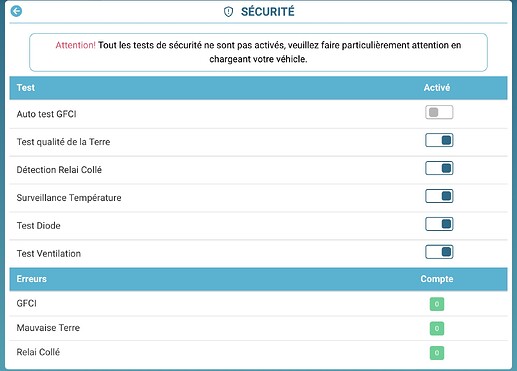This screenshot has height=371, width=517.
Task: Click the Relai Collé count badge
Action: tap(437, 353)
